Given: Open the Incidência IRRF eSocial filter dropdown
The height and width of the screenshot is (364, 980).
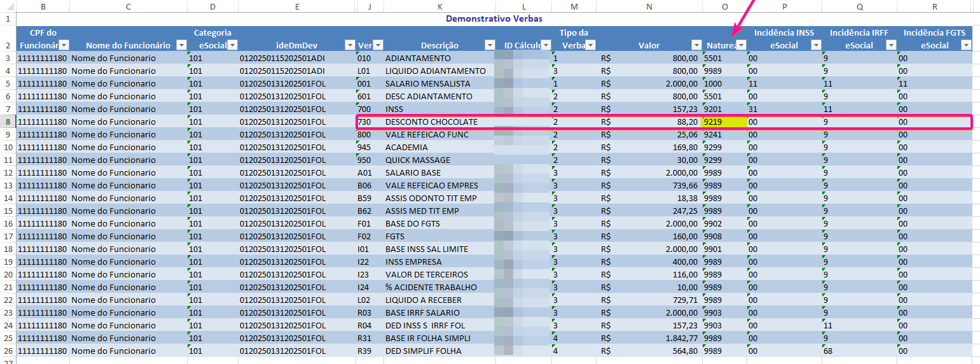Looking at the screenshot, I should coord(891,45).
